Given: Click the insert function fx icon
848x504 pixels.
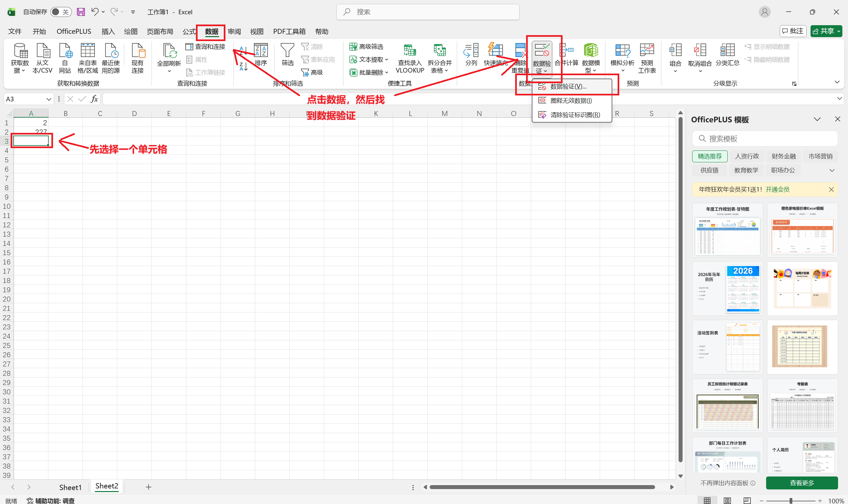Looking at the screenshot, I should coord(94,99).
